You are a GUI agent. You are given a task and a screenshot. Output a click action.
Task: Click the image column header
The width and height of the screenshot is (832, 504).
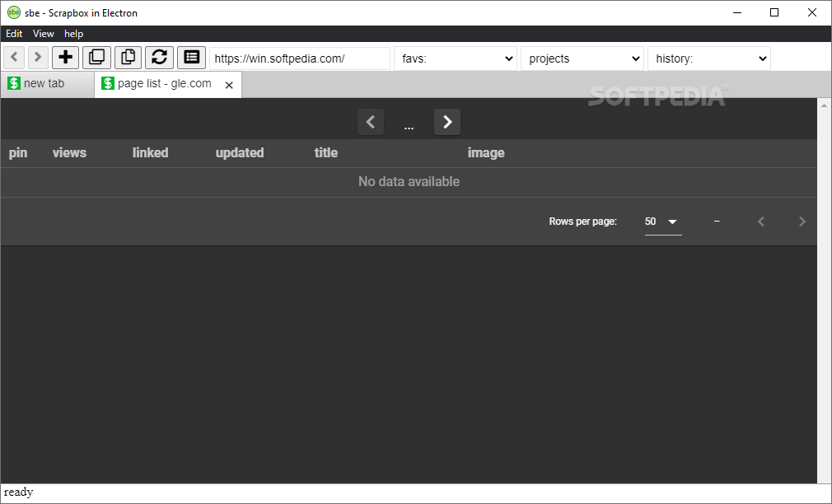click(486, 153)
